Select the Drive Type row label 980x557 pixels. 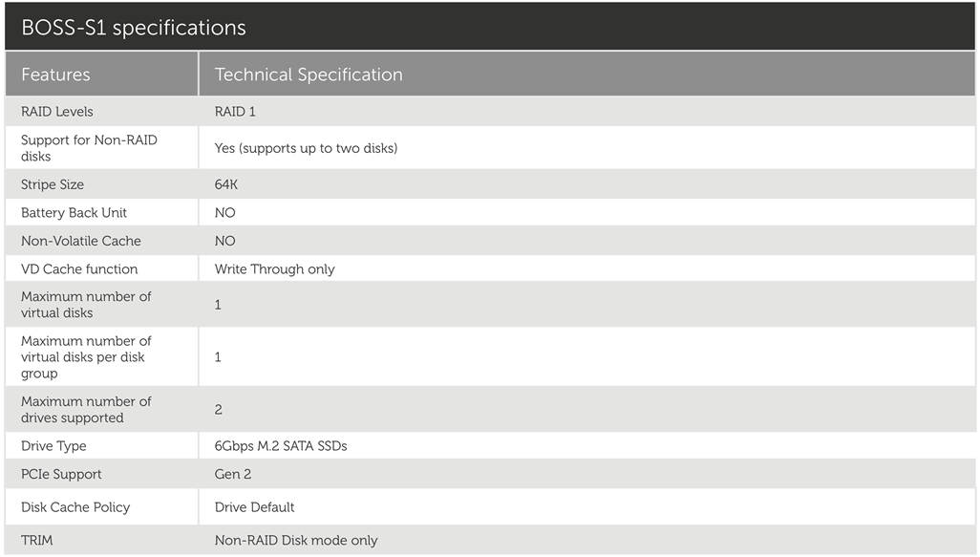click(53, 446)
